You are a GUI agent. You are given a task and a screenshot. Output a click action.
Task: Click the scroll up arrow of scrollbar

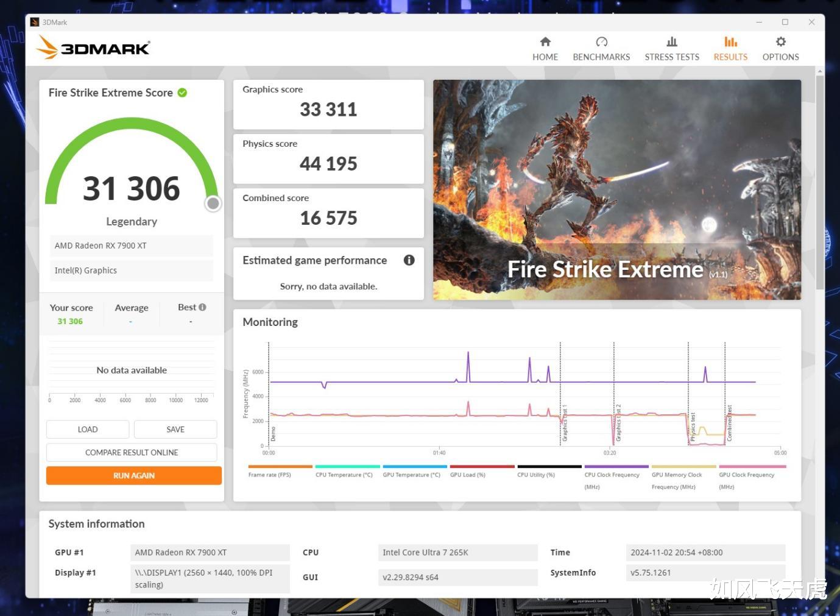click(x=819, y=71)
